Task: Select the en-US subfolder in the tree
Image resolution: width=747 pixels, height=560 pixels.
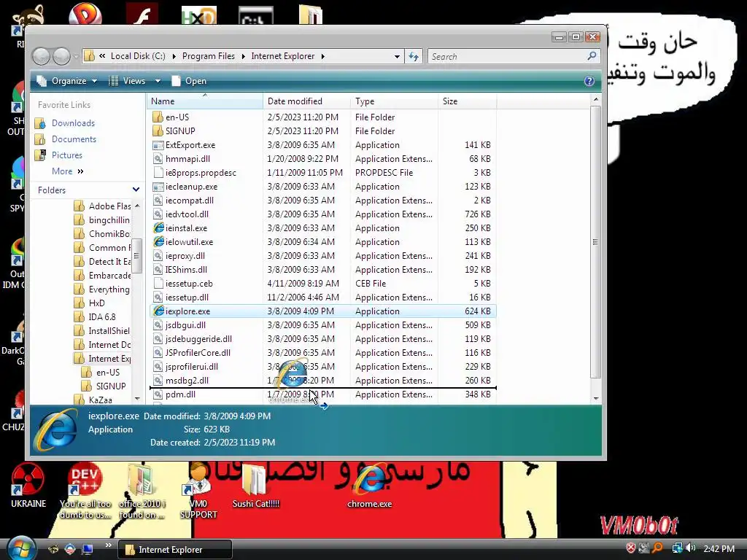Action: pyautogui.click(x=108, y=373)
